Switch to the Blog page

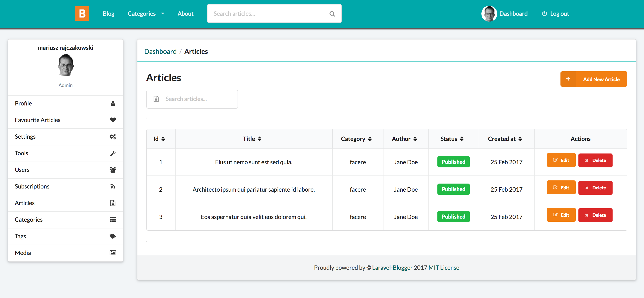tap(108, 13)
